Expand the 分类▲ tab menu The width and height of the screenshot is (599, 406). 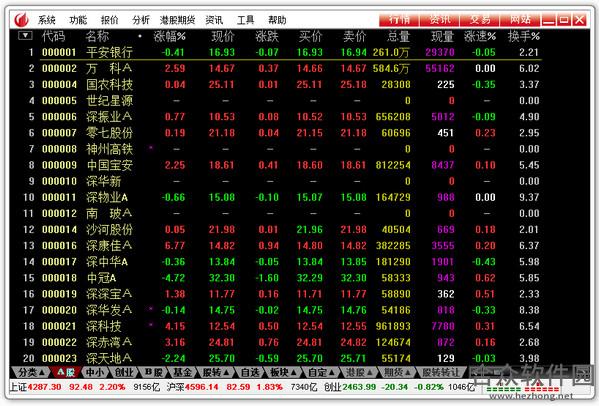pos(32,372)
